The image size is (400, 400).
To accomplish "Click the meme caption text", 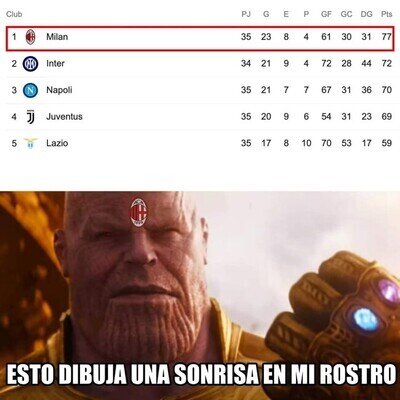I will point(201,375).
